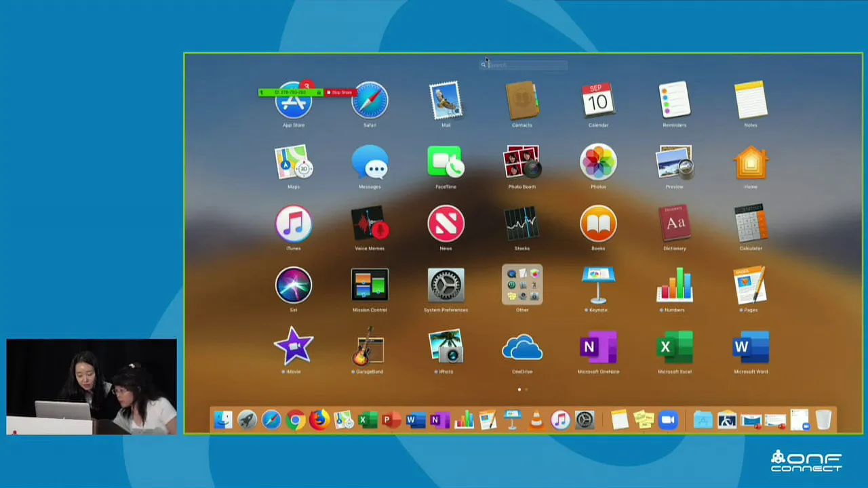Click the red Stop Share button
868x488 pixels.
pos(339,92)
